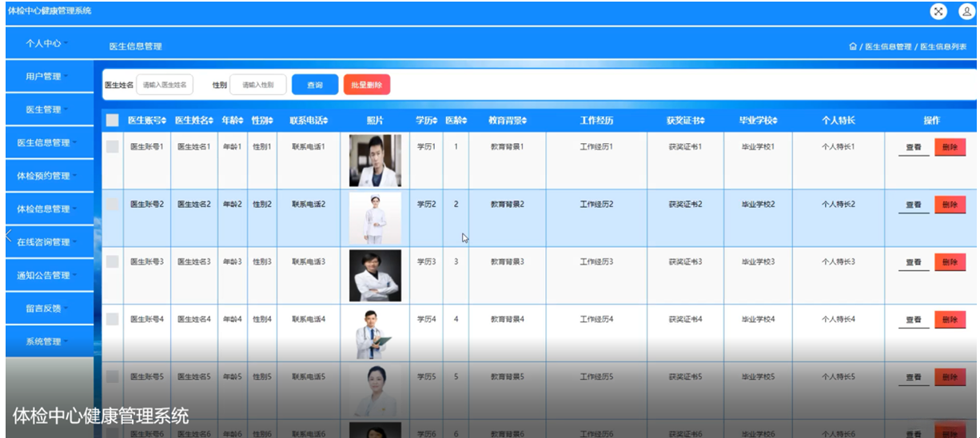Focus the 性别 search input
Image resolution: width=980 pixels, height=438 pixels.
[258, 85]
